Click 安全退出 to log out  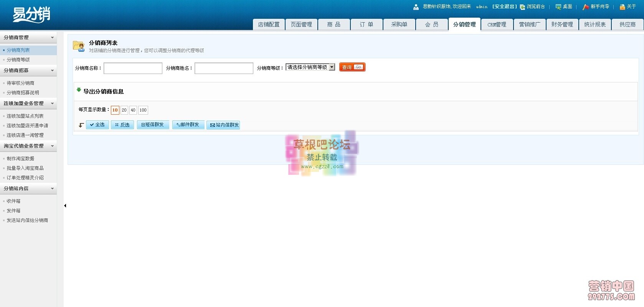tap(505, 7)
